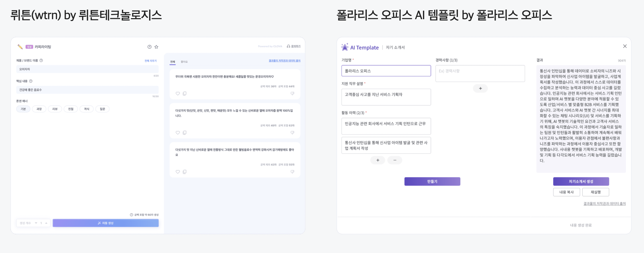This screenshot has height=253, width=644.
Task: Like the 무더위 극복엔 result with heart
Action: coord(178,94)
